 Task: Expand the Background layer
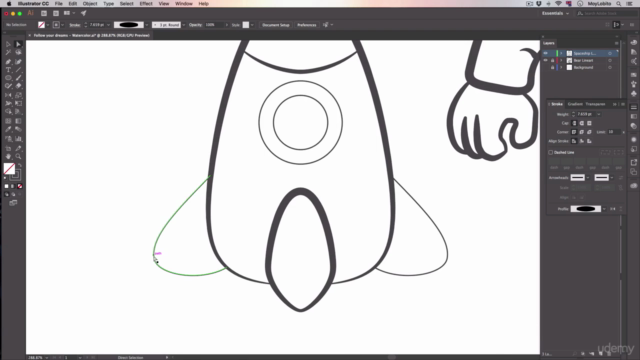pos(561,67)
